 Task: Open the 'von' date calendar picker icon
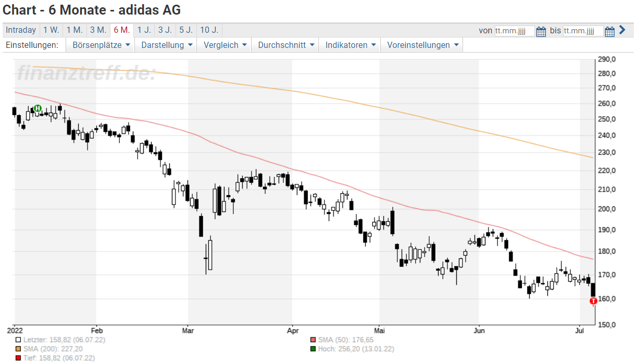(541, 31)
